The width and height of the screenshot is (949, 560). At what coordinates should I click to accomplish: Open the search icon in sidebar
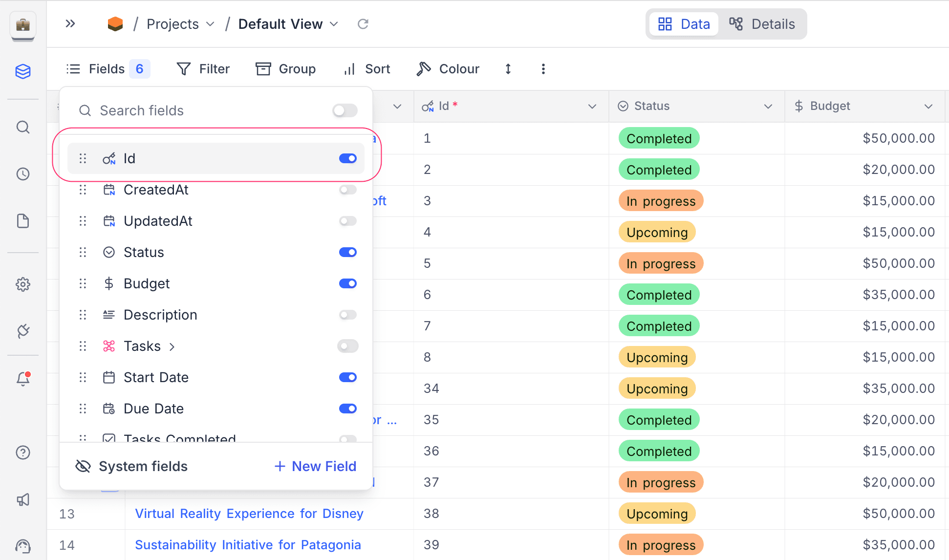(x=23, y=128)
